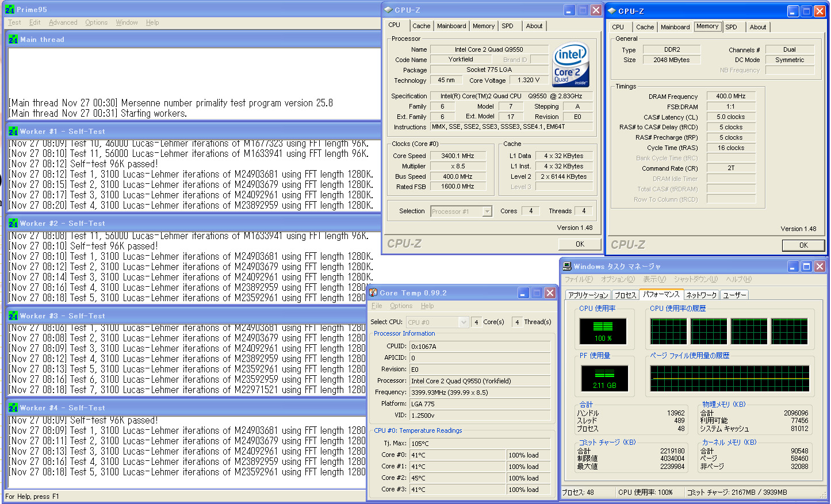831x504 pixels.
Task: Switch to CPU tab in right CPU-Z window
Action: point(618,27)
